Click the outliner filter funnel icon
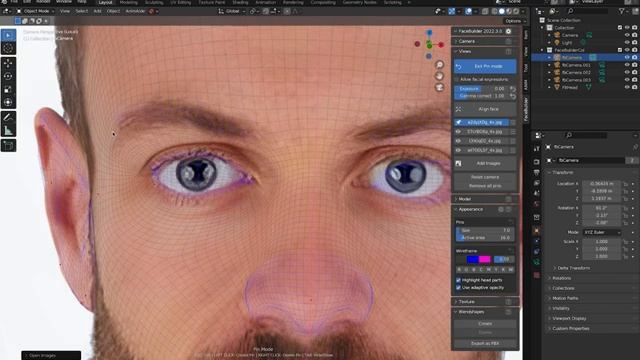Screen dimensions: 640x360 [x=622, y=11]
